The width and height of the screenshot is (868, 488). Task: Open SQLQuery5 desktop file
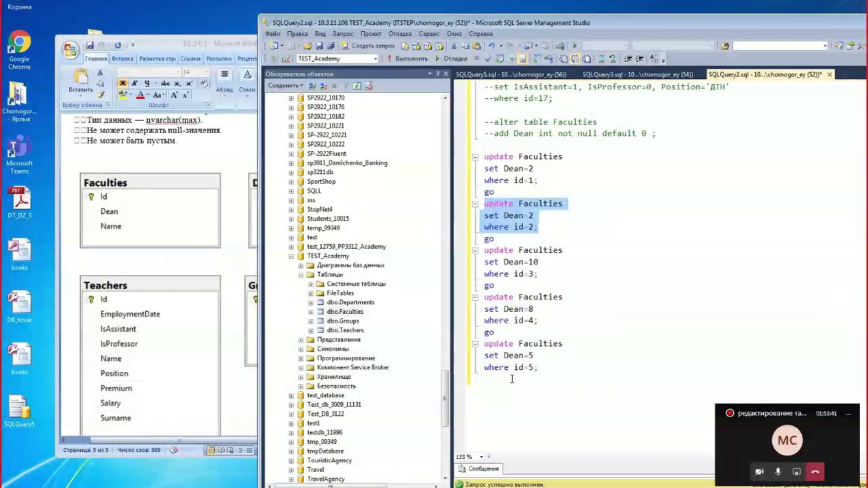[20, 412]
